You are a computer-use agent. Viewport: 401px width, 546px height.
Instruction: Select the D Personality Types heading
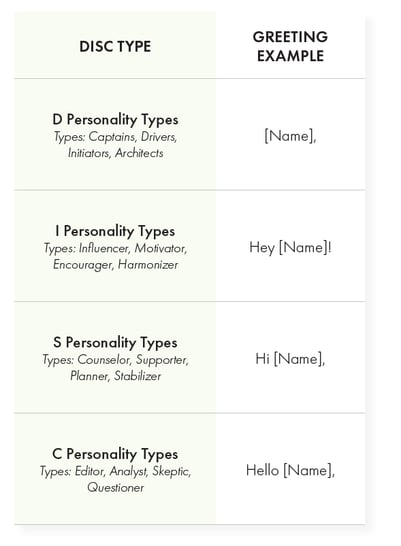[x=115, y=120]
